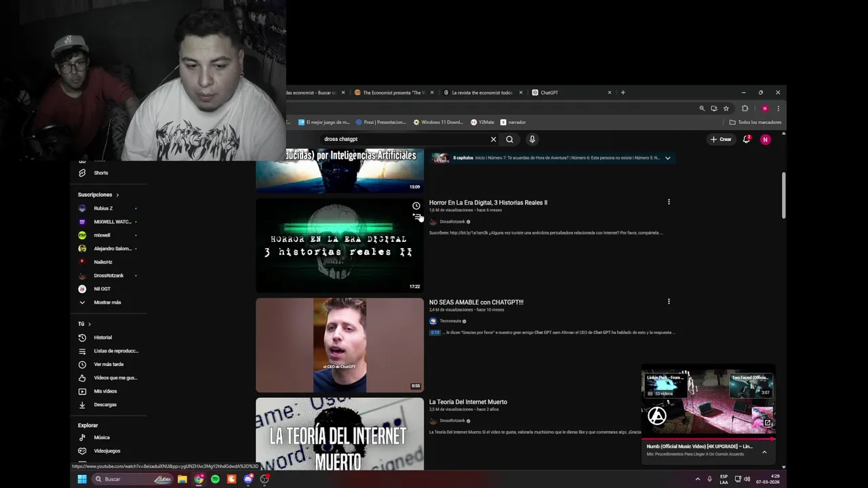Open Prezi Presentacion bookmark
The width and height of the screenshot is (868, 488).
380,123
